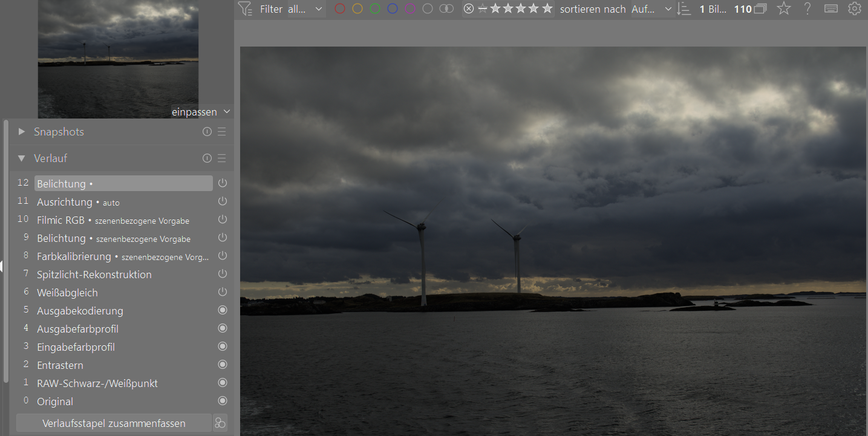Toggle sort order direction icon

coord(684,9)
